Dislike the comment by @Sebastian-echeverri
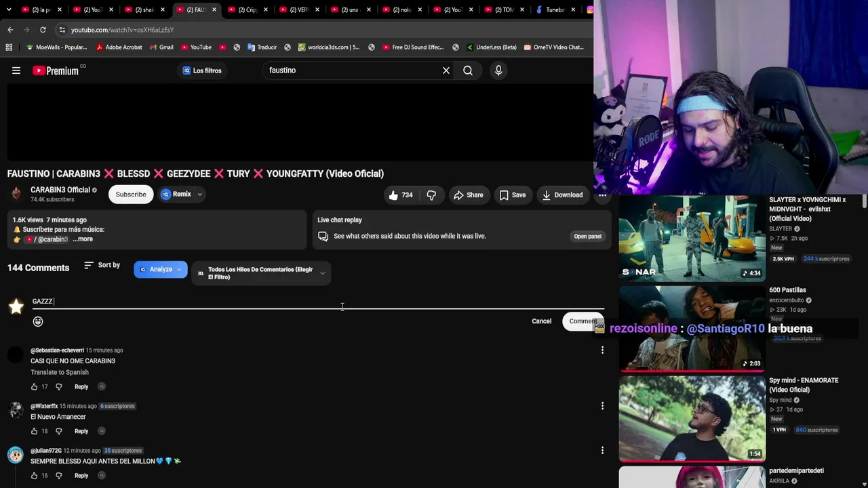Image resolution: width=868 pixels, height=488 pixels. click(58, 387)
